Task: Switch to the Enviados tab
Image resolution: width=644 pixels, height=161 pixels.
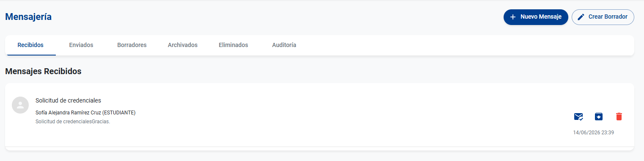Action: pyautogui.click(x=81, y=45)
